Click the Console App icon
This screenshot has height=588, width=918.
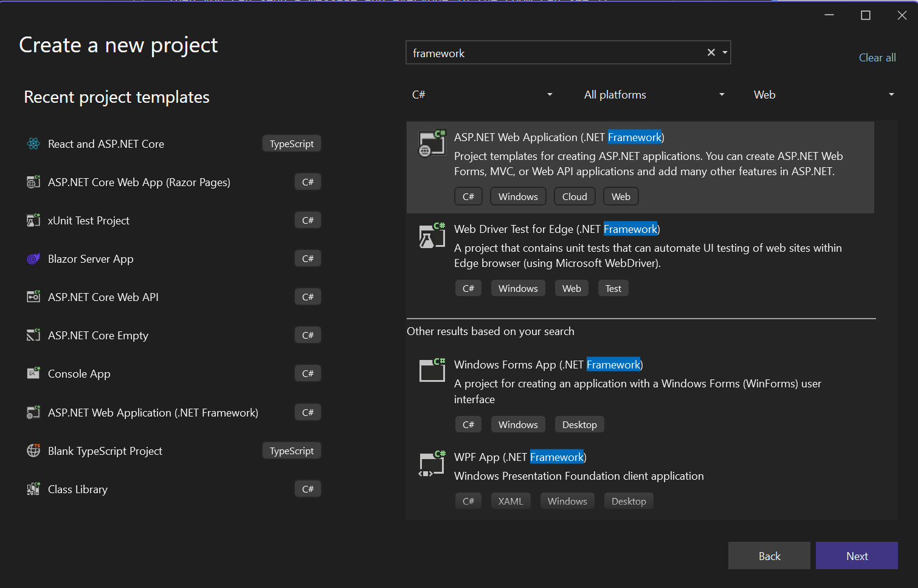click(33, 374)
